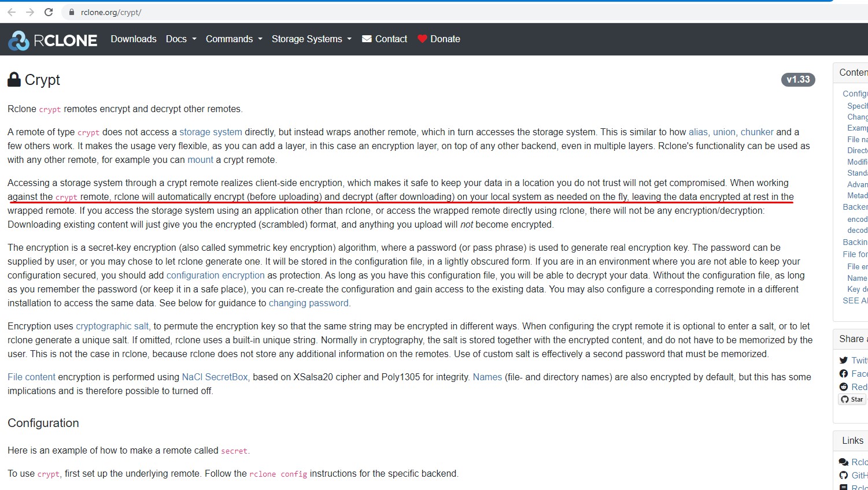This screenshot has width=868, height=490.
Task: Click the envelope icon next to Contact
Action: [x=367, y=39]
